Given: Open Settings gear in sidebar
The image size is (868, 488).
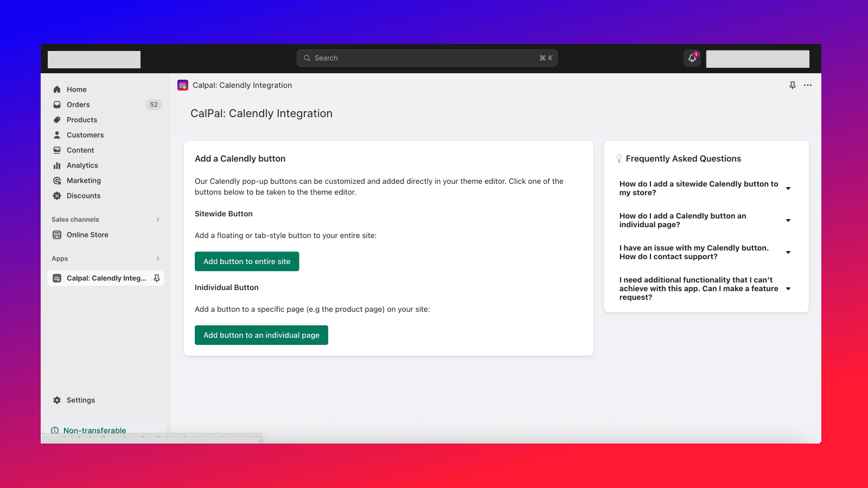Looking at the screenshot, I should pyautogui.click(x=57, y=400).
